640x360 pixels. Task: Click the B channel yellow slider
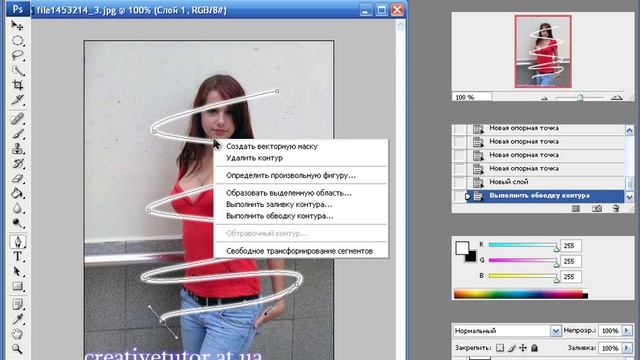[x=523, y=276]
